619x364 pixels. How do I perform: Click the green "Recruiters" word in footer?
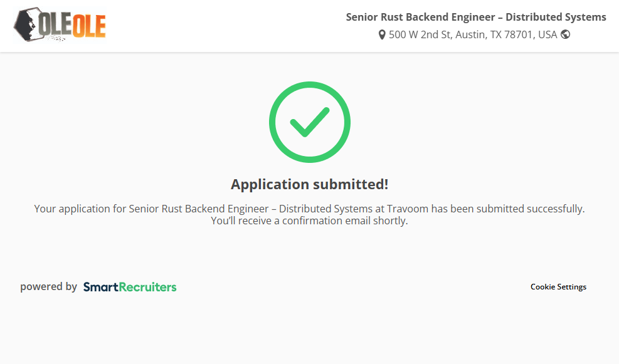pyautogui.click(x=147, y=287)
